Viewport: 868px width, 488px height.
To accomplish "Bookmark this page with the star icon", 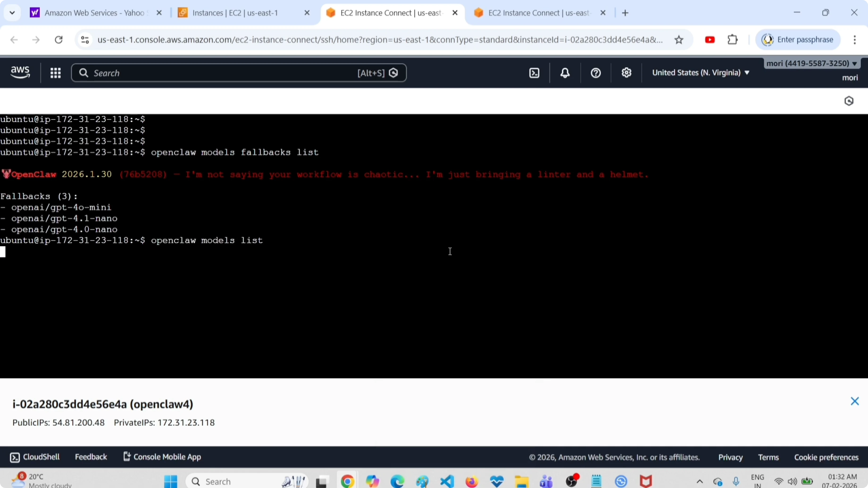I will click(x=679, y=40).
